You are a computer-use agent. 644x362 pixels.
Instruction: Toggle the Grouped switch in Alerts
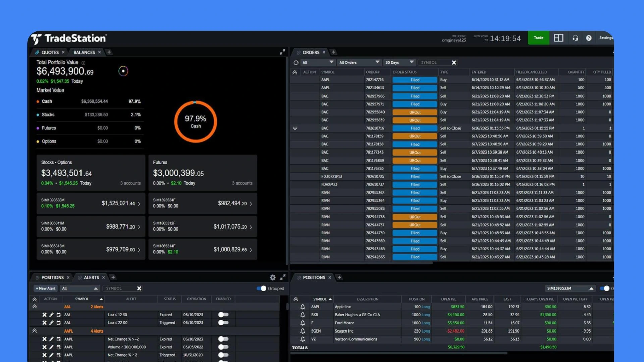click(x=261, y=289)
